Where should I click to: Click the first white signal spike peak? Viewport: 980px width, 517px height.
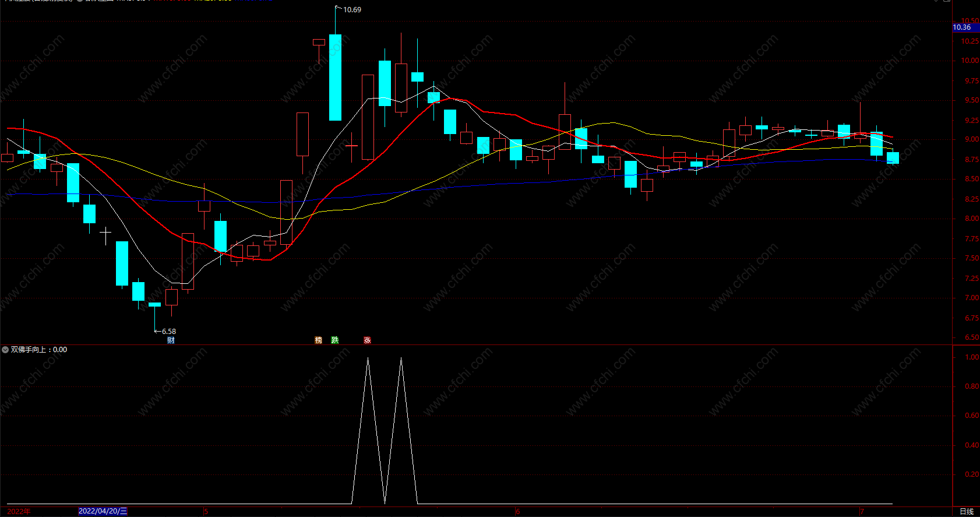(368, 358)
